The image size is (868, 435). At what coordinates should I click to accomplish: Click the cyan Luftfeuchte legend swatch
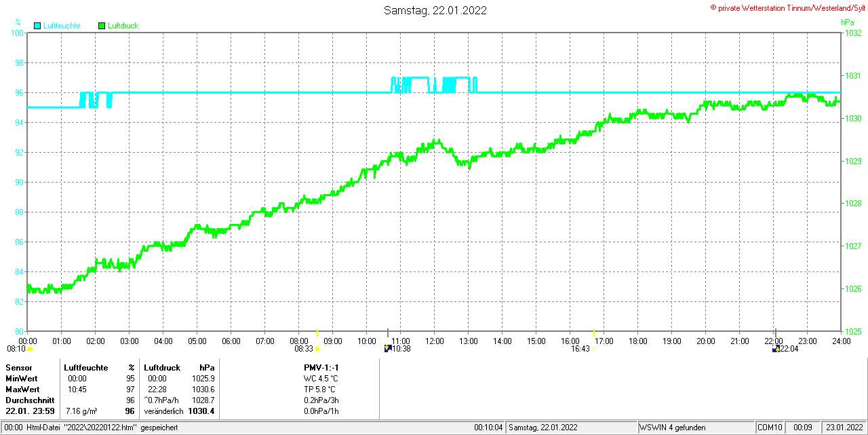(x=37, y=26)
